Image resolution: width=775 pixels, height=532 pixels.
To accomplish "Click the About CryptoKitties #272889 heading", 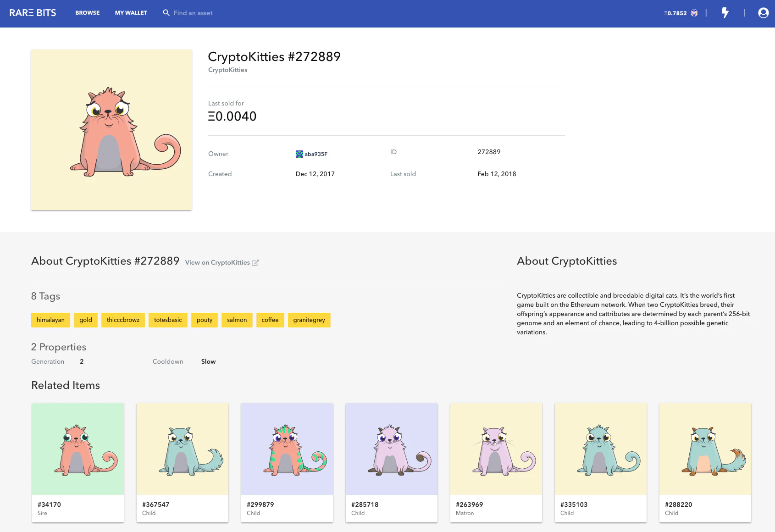I will [105, 261].
